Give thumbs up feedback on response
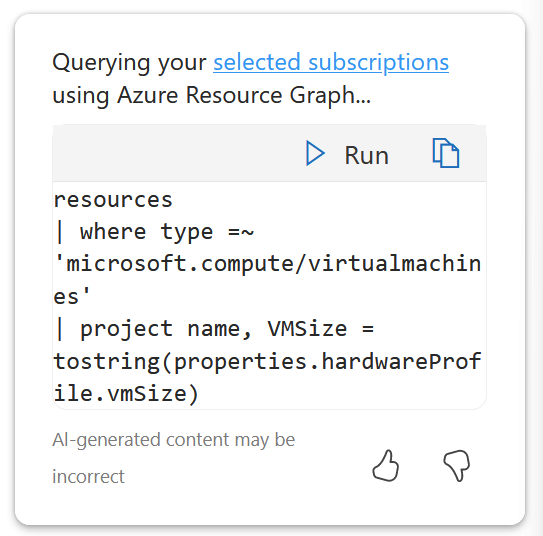Screen dimensions: 543x536 pyautogui.click(x=386, y=466)
